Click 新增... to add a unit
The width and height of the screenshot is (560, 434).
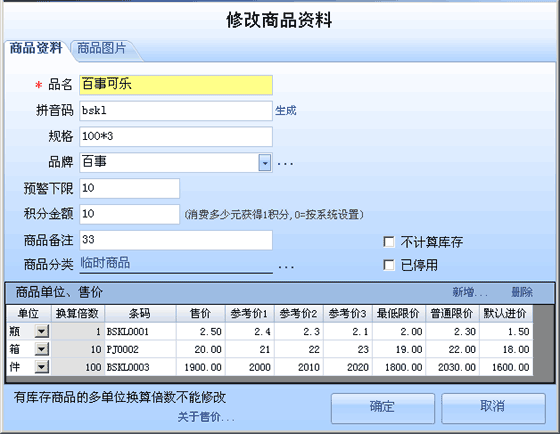click(x=470, y=292)
